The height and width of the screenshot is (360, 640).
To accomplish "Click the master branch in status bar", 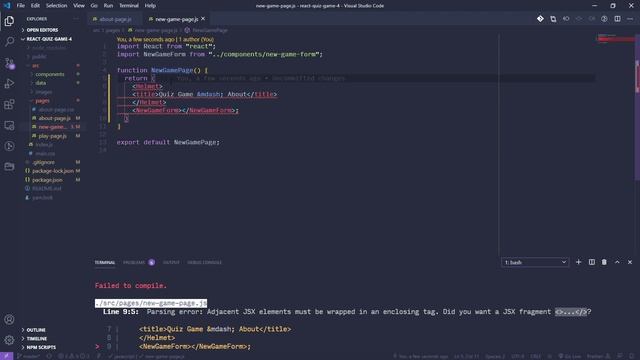I will tap(28, 356).
